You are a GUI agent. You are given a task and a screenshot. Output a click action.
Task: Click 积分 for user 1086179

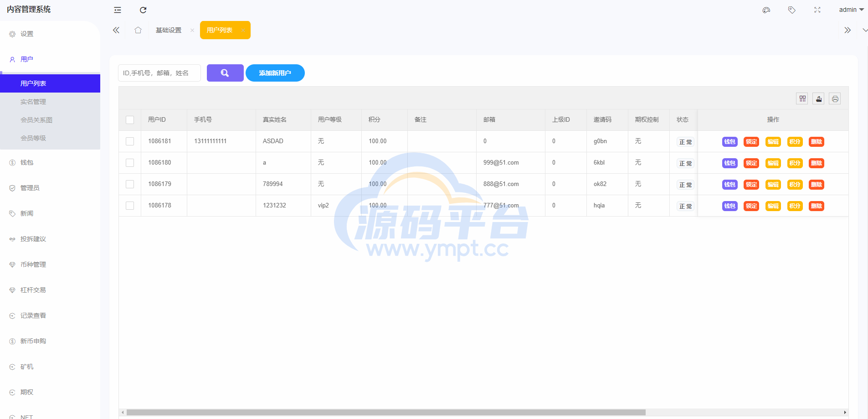click(x=795, y=185)
